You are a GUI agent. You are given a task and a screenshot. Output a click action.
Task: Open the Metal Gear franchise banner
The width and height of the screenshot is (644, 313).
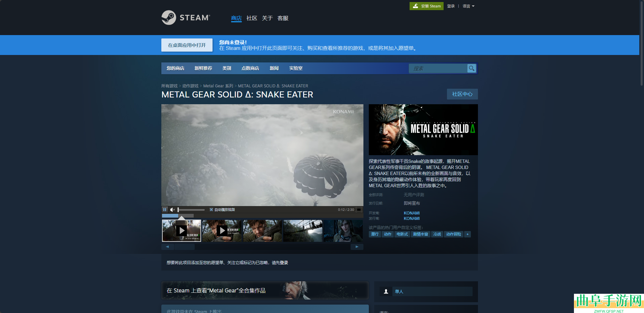[x=265, y=290]
